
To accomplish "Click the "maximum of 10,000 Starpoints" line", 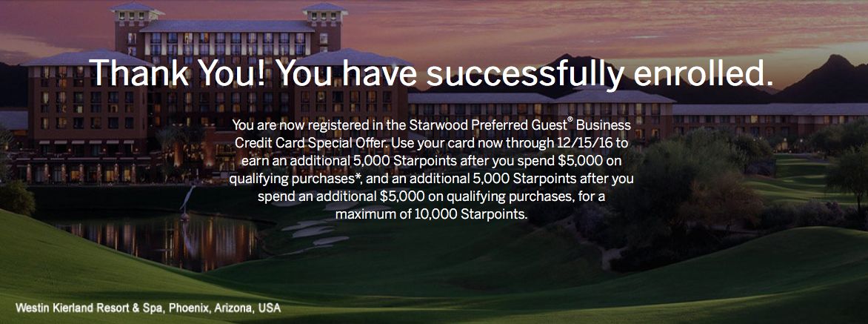I will click(431, 215).
